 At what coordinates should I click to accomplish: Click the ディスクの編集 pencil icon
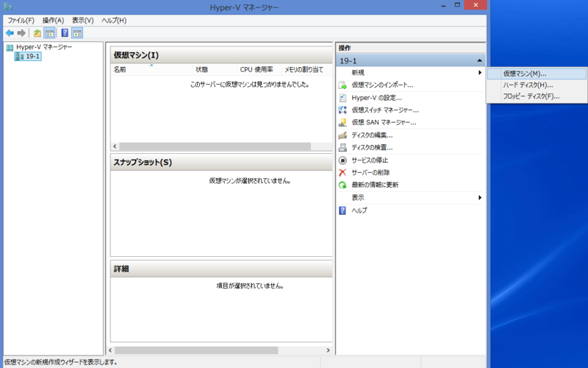point(343,135)
